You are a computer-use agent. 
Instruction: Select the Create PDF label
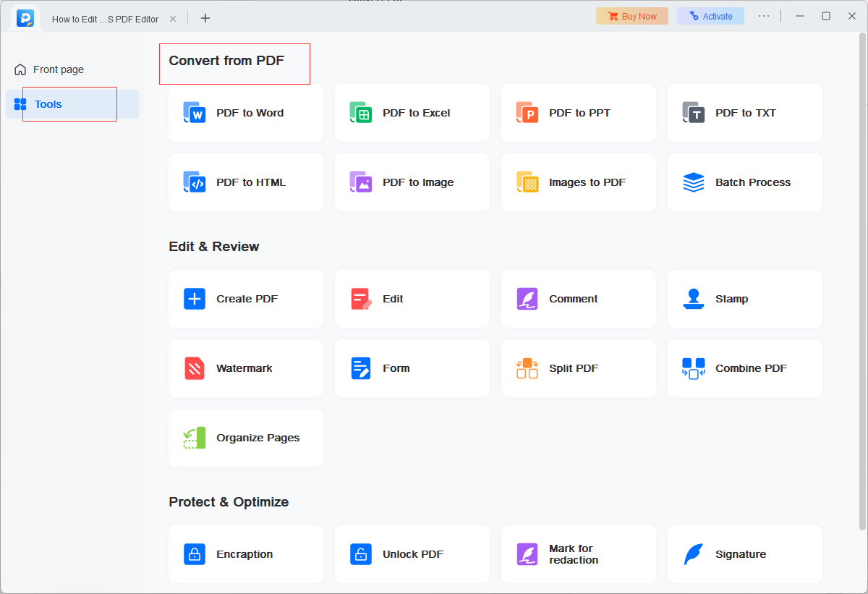(x=247, y=299)
